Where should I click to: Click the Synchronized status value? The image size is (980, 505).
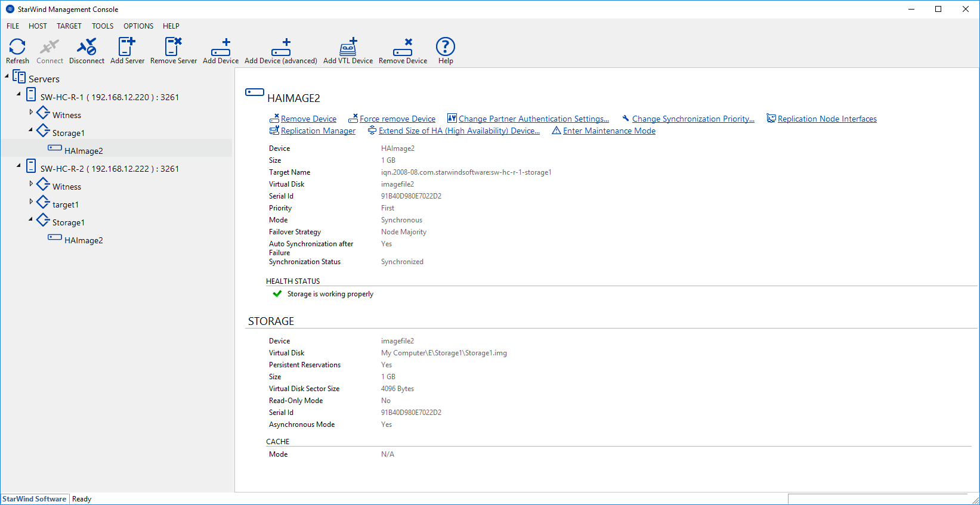(x=402, y=262)
